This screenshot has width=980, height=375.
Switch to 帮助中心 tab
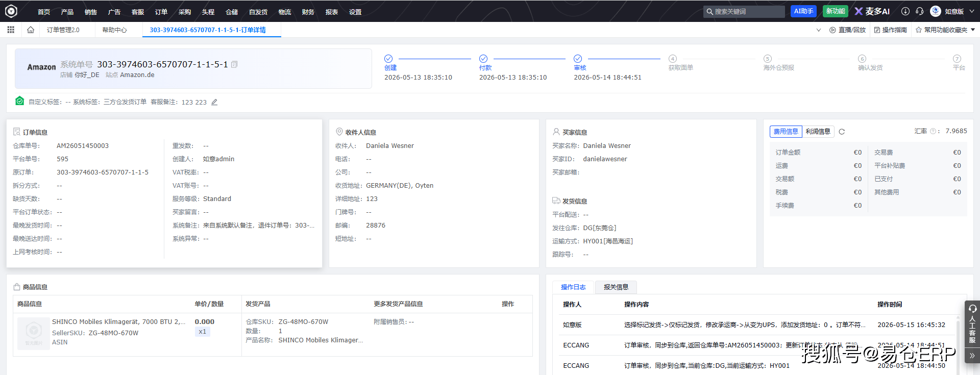[x=114, y=30]
